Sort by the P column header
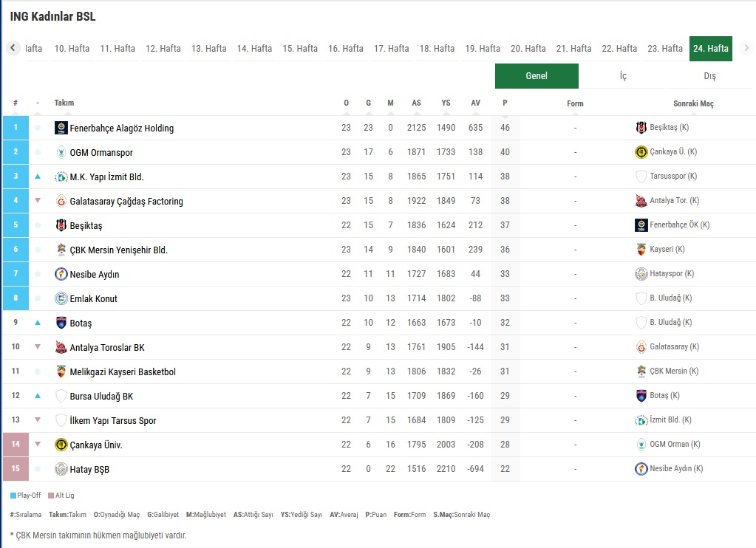The height and width of the screenshot is (548, 756). [505, 103]
